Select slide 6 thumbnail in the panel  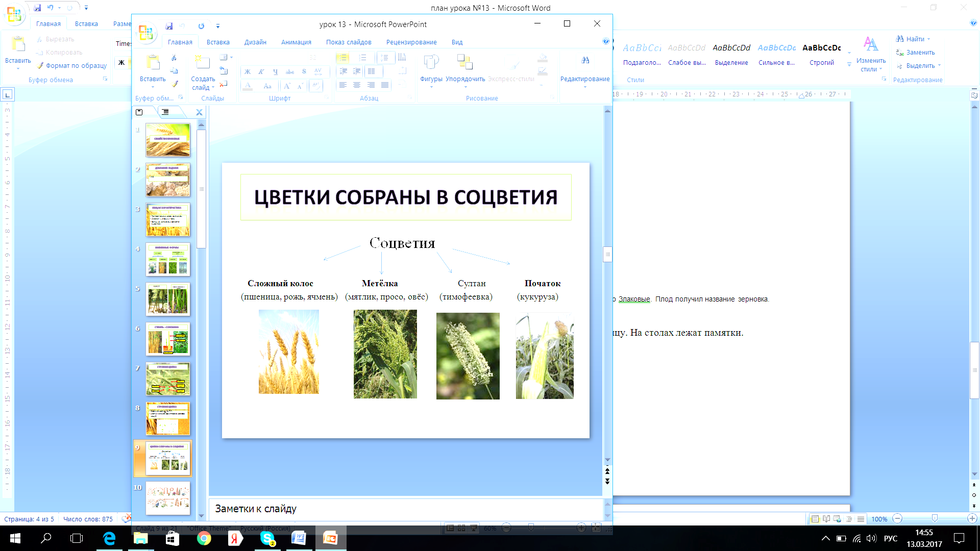pos(168,339)
